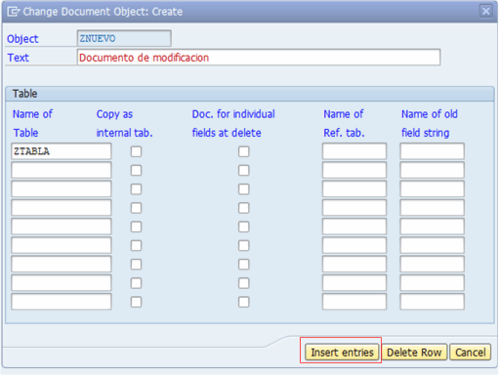Viewport: 500px width, 375px height.
Task: Click the Text field 'Documento de modificacion'
Action: pos(259,57)
